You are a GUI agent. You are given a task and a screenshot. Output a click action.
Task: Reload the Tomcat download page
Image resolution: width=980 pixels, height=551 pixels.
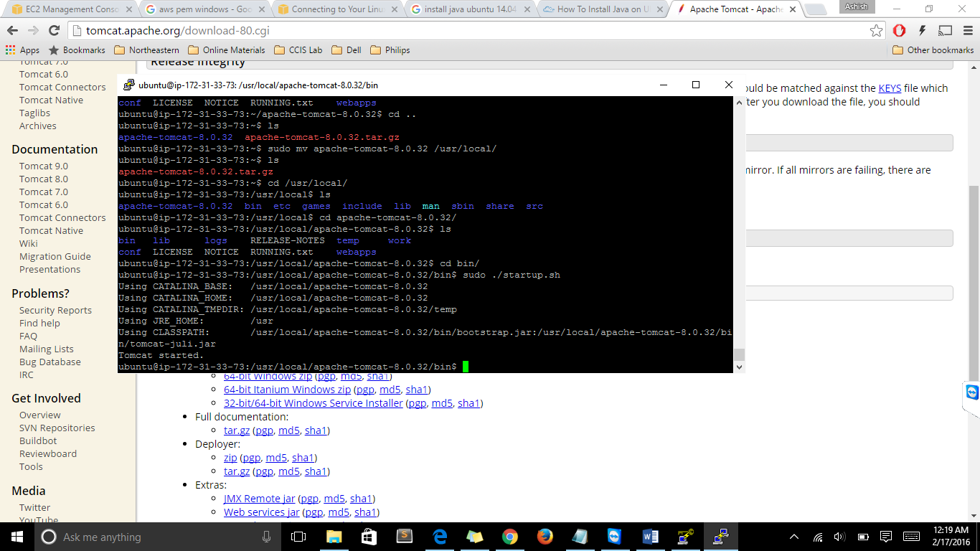[54, 31]
